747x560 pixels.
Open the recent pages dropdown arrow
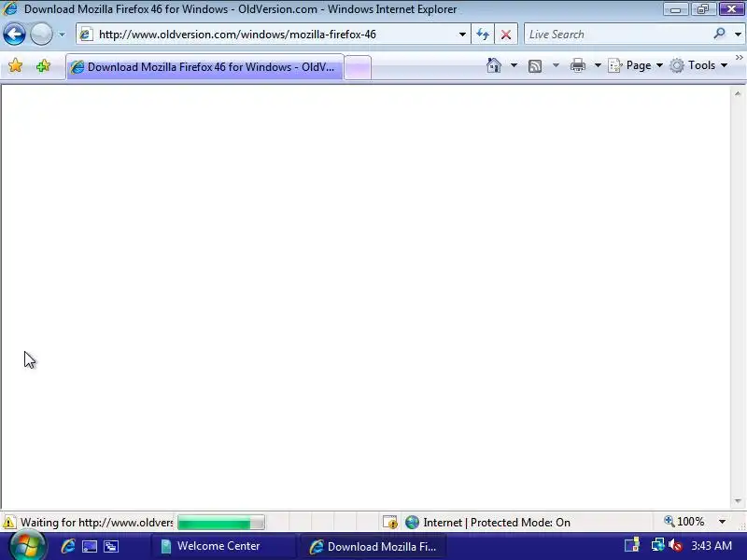[x=62, y=35]
